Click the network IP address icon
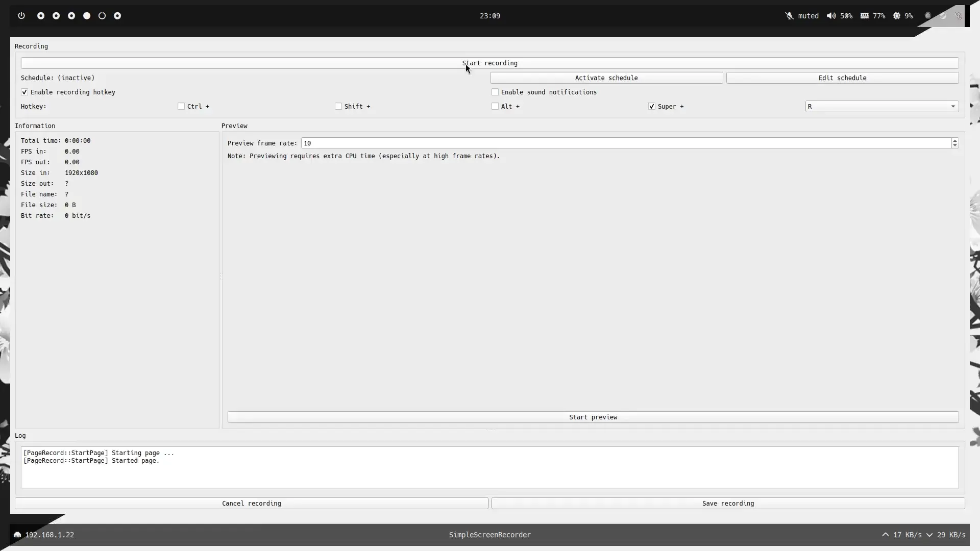980x551 pixels. (x=17, y=535)
